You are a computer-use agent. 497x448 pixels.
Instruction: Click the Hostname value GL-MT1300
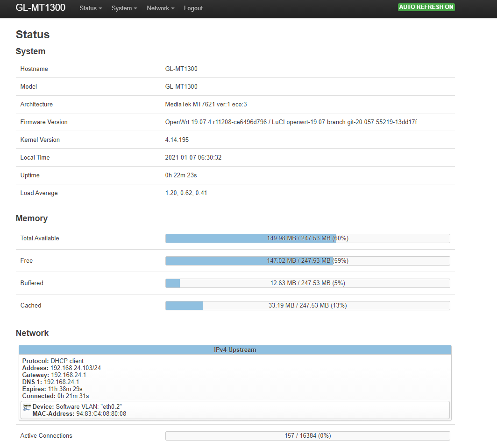click(181, 69)
